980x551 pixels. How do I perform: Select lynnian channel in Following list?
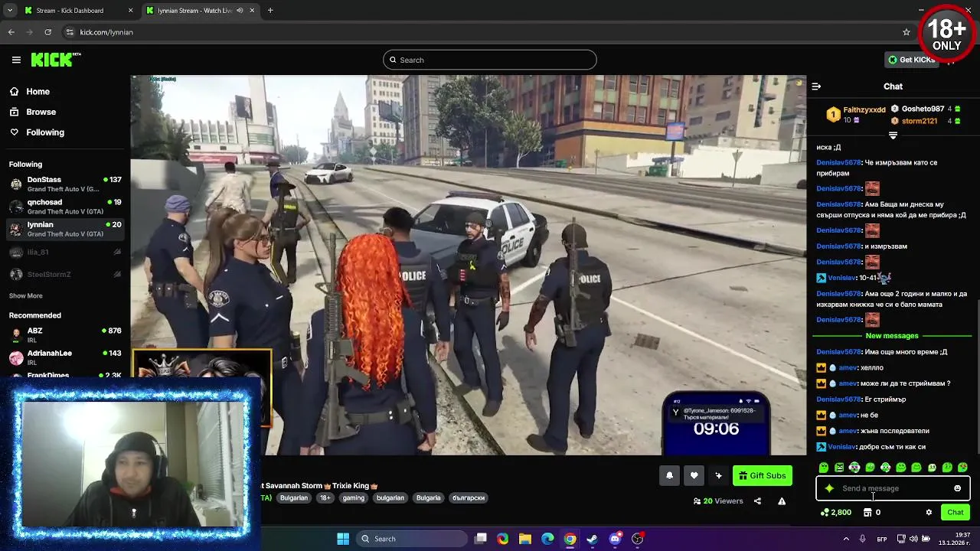click(65, 229)
